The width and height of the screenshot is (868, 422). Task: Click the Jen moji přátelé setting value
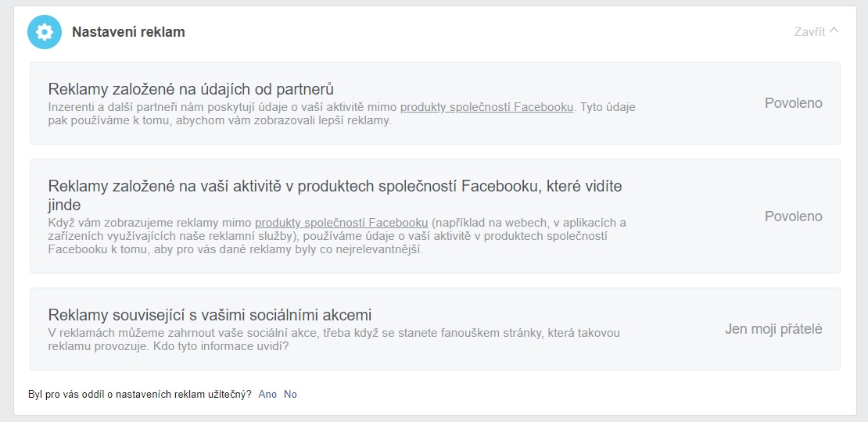773,329
